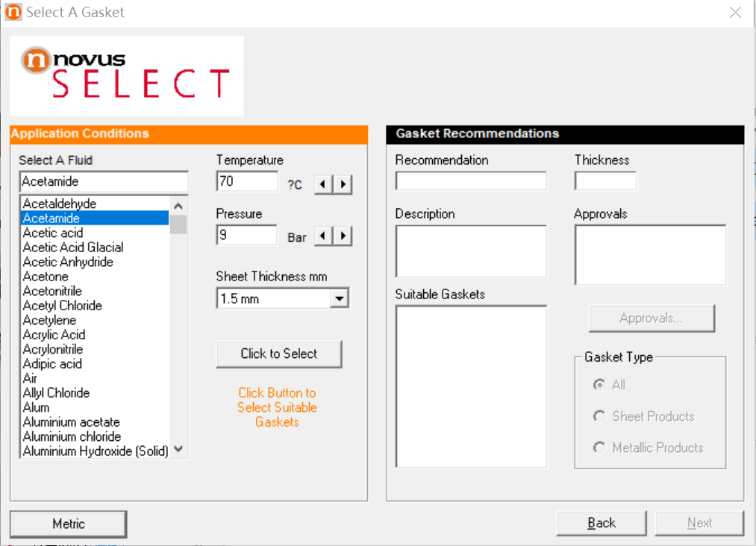Increase pressure with right arrow
Viewport: 756px width, 546px height.
(343, 236)
